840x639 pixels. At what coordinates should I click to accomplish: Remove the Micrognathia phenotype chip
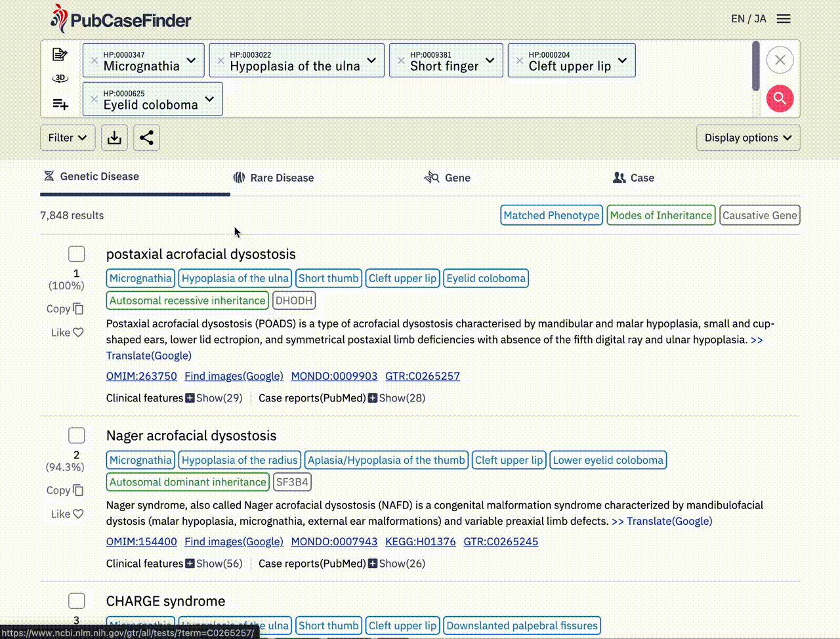coord(94,60)
